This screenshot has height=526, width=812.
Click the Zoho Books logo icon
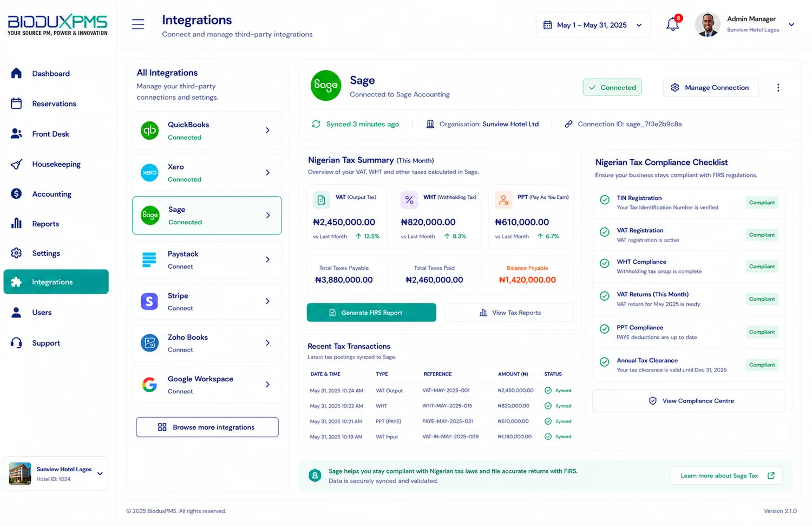150,343
